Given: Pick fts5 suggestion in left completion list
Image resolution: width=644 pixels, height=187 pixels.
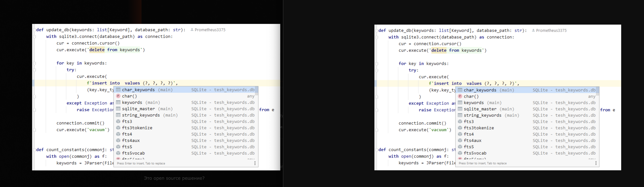Looking at the screenshot, I should (127, 147).
